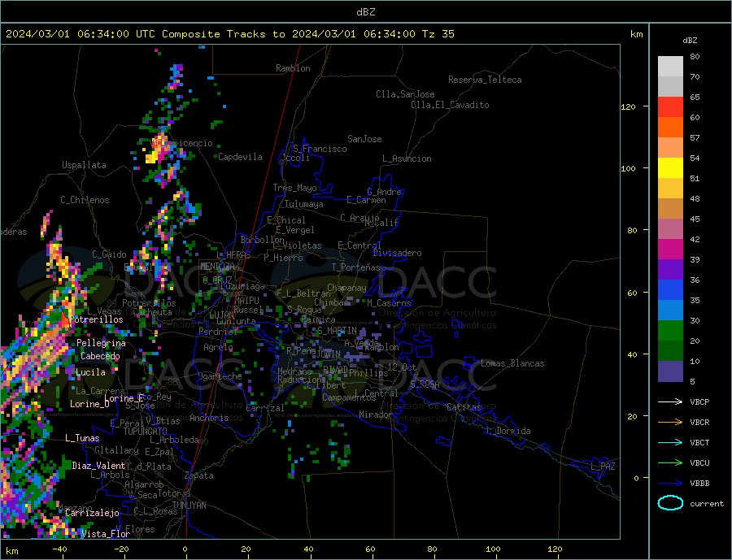Image resolution: width=732 pixels, height=560 pixels.
Task: Click the 'Cabecedo' map label
Action: (100, 356)
